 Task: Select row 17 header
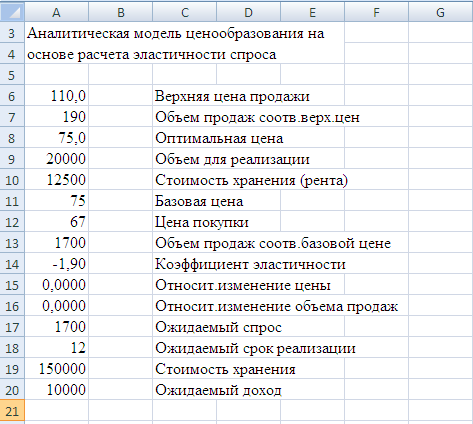click(12, 327)
